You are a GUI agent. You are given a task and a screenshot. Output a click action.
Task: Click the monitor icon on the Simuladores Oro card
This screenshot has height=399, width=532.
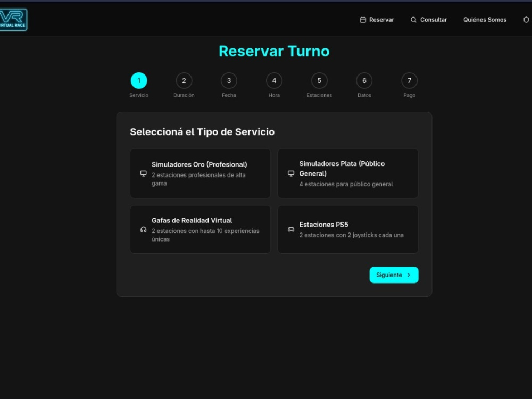tap(144, 173)
